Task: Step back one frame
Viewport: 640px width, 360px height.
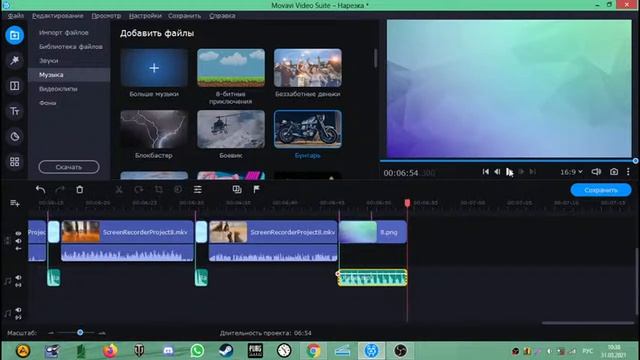Action: (x=497, y=172)
